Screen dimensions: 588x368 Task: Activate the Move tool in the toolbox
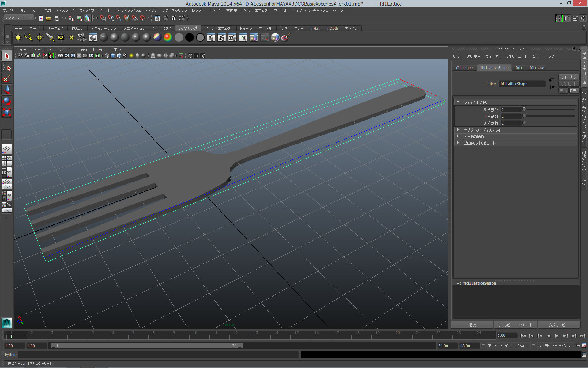[x=7, y=90]
